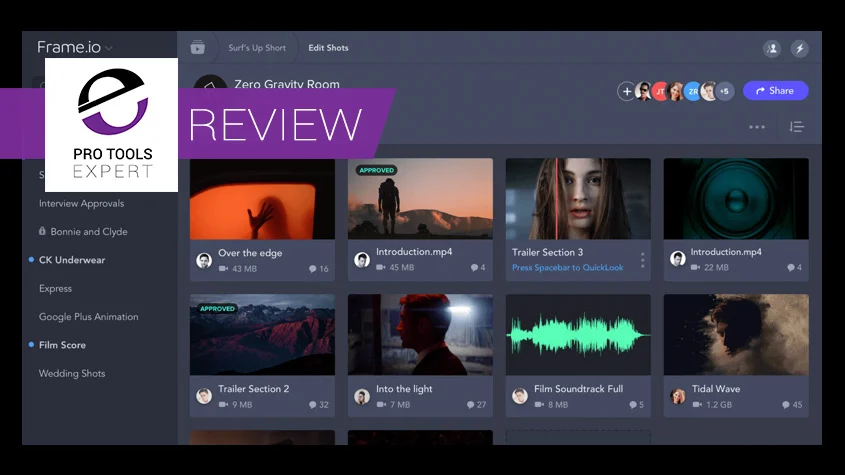The height and width of the screenshot is (475, 845).
Task: Show the +5 additional collaborators
Action: [x=725, y=91]
